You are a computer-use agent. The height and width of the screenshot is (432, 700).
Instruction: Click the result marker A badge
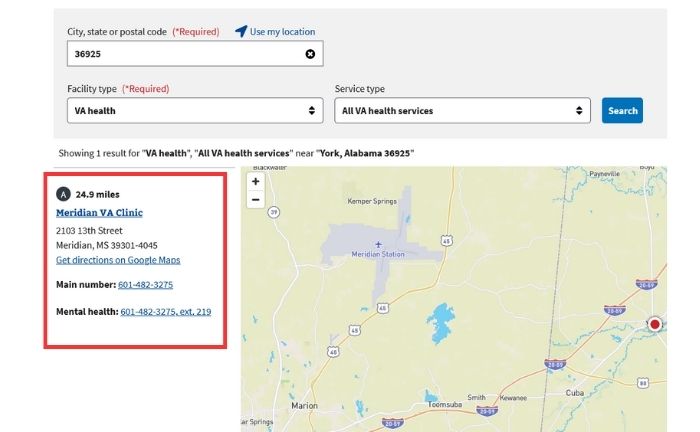pyautogui.click(x=64, y=194)
